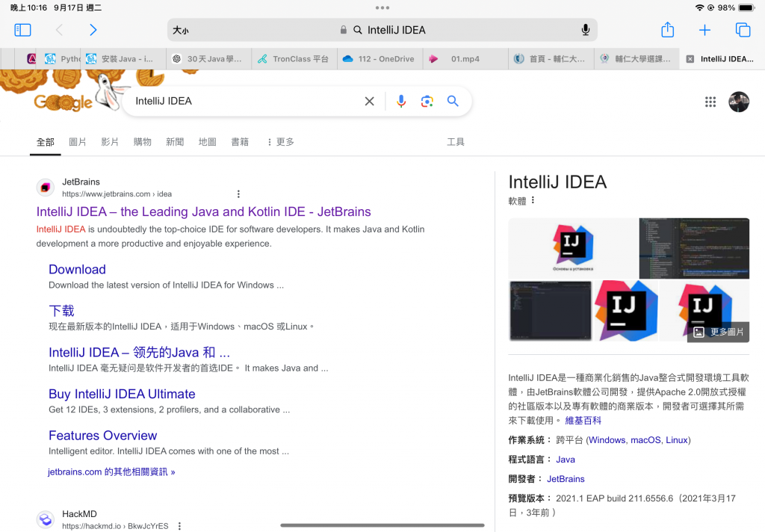Open the middle large IJ logo thumbnail
This screenshot has width=765, height=532.
pyautogui.click(x=625, y=310)
